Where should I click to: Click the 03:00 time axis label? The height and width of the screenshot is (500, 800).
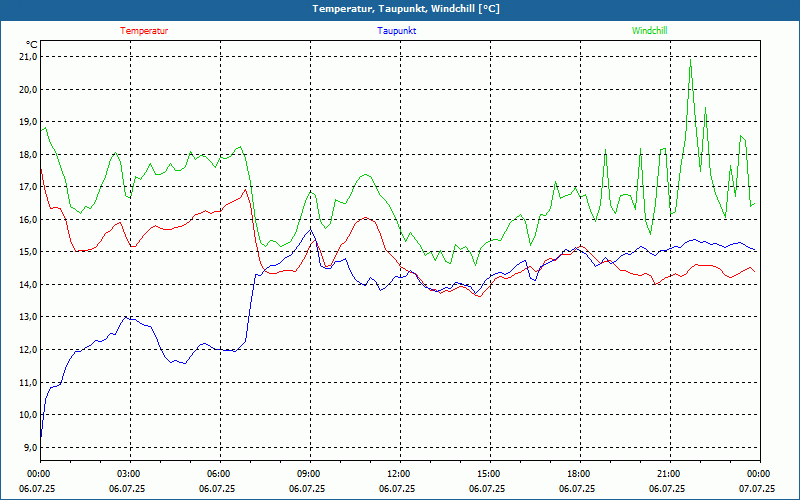click(129, 474)
